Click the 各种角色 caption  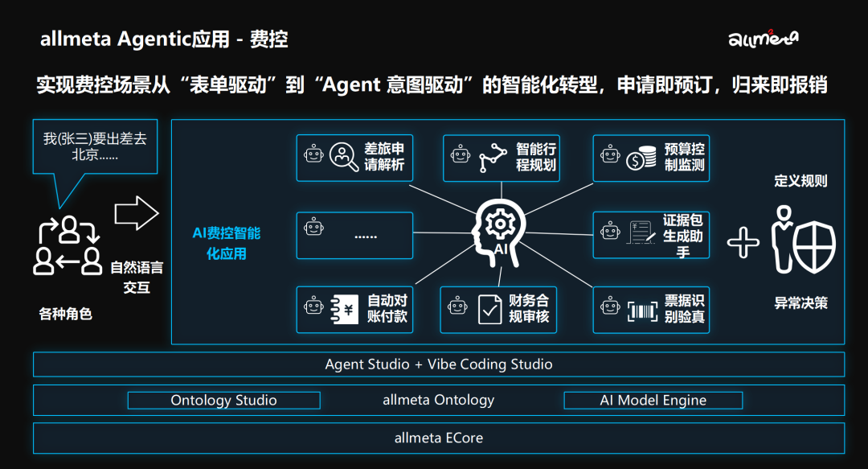click(x=65, y=315)
